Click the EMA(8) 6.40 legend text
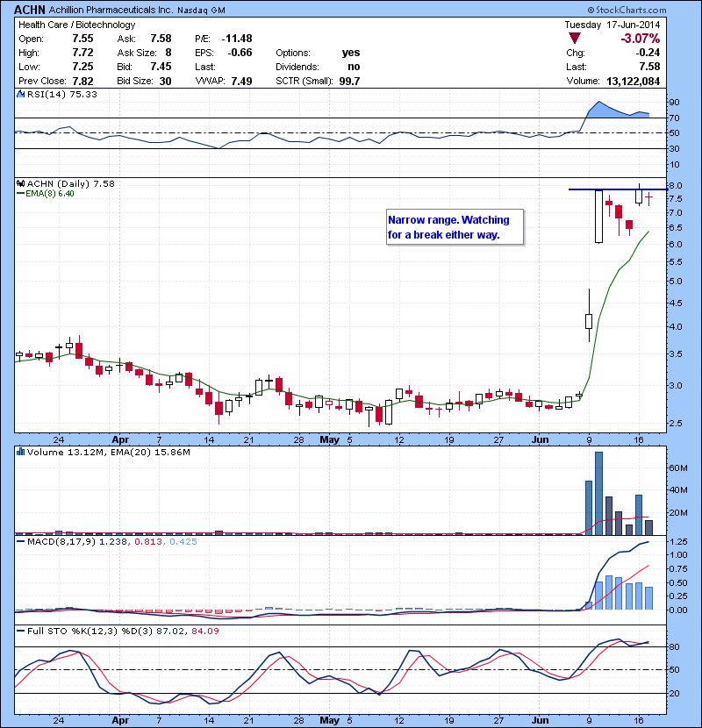The width and height of the screenshot is (702, 728). 50,194
